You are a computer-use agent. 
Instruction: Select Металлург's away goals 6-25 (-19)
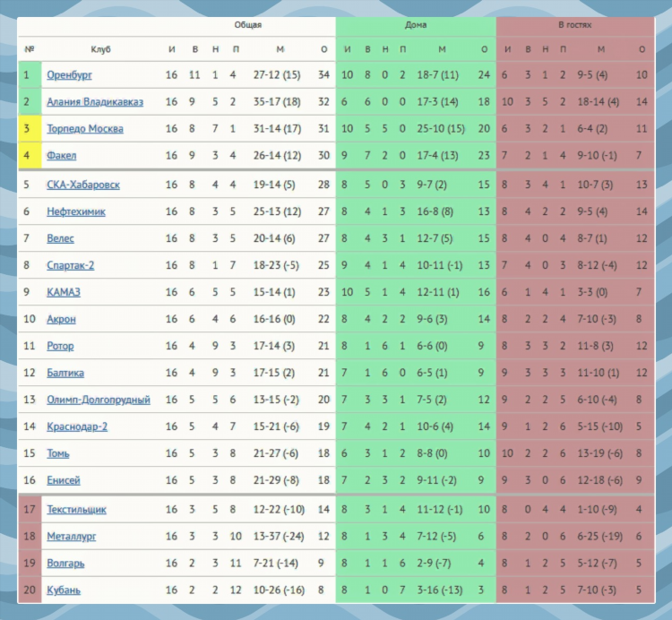pos(599,537)
